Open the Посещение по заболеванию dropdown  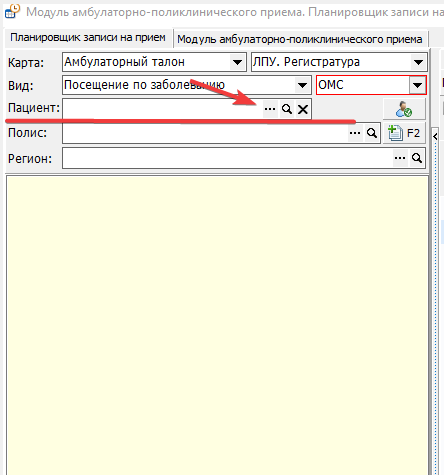tap(302, 85)
